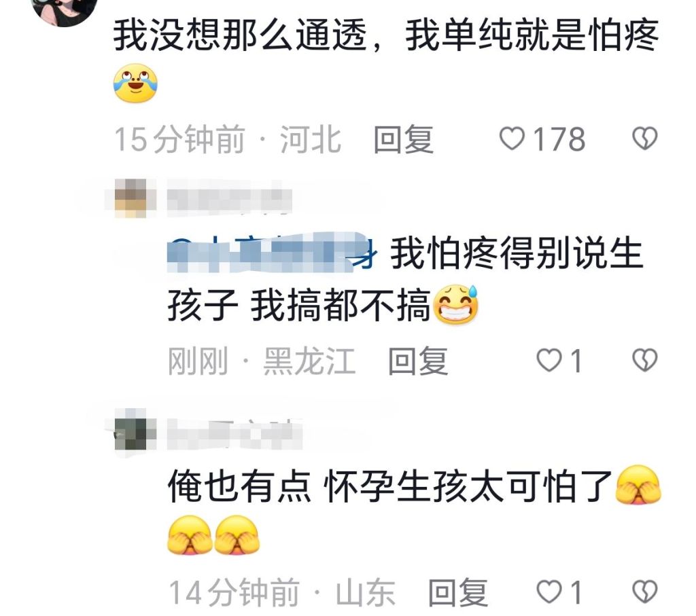This screenshot has width=696, height=616.
Task: Tap the crying-laughing emoji in top comment
Action: (135, 84)
